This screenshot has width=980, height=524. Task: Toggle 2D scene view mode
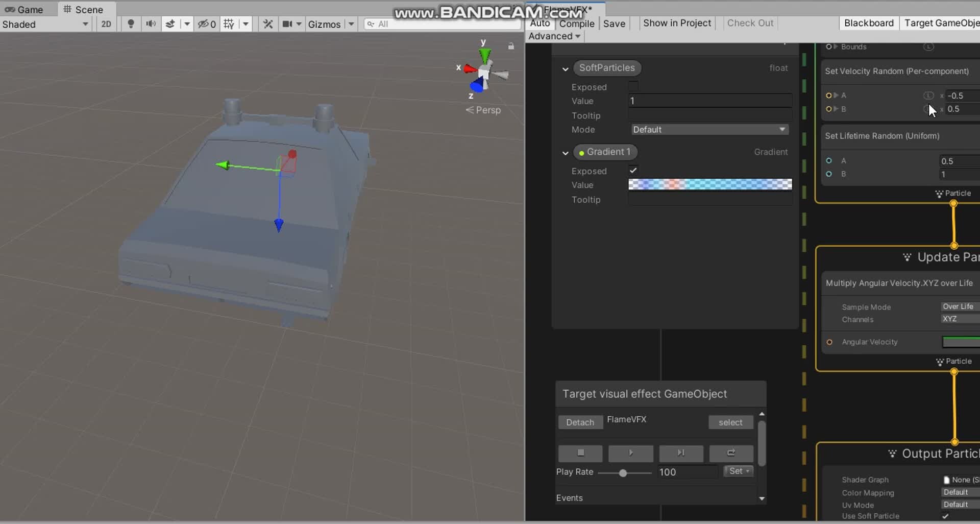(x=106, y=23)
